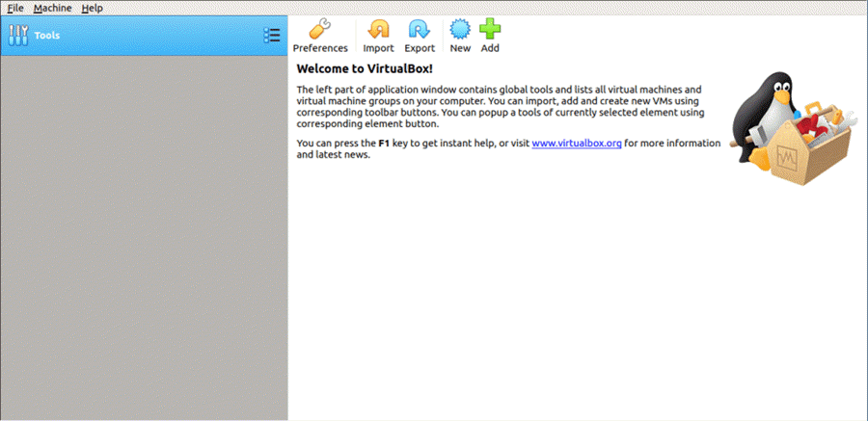868x421 pixels.
Task: Click the blue New machine starburst icon
Action: (460, 29)
